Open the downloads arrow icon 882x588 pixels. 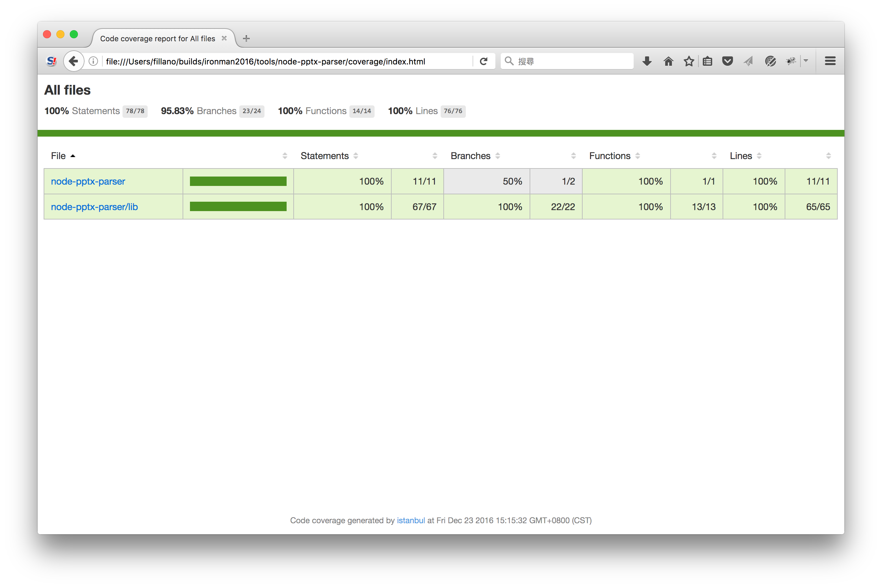pyautogui.click(x=647, y=61)
